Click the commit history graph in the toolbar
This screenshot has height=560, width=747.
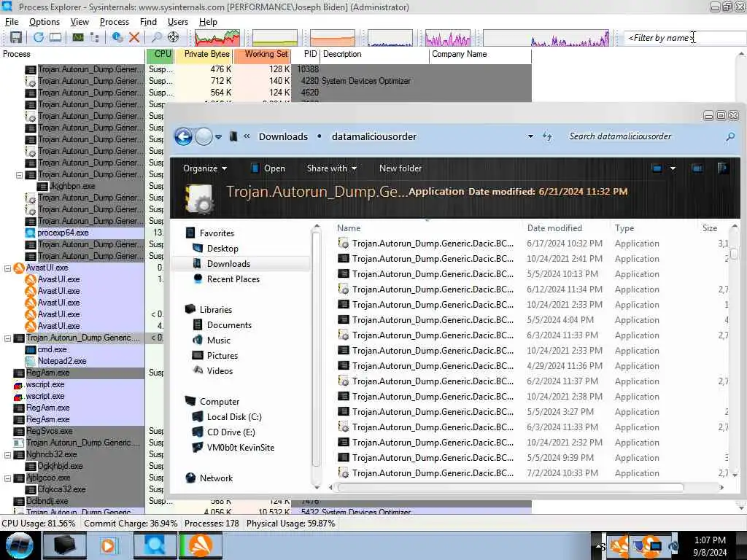[x=275, y=38]
